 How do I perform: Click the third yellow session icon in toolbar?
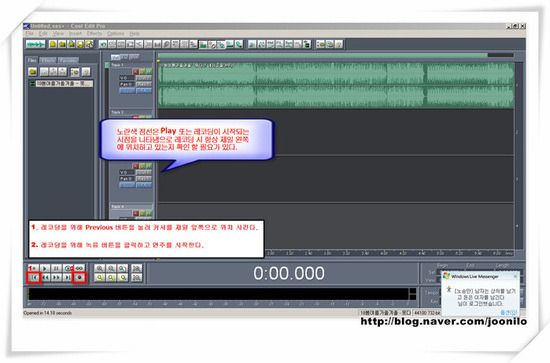click(71, 44)
